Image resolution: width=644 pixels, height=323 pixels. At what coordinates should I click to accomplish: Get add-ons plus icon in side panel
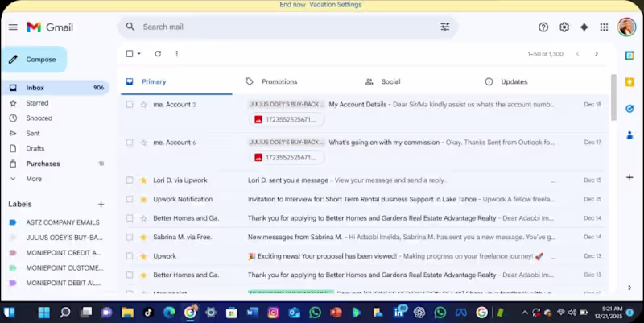tap(630, 177)
